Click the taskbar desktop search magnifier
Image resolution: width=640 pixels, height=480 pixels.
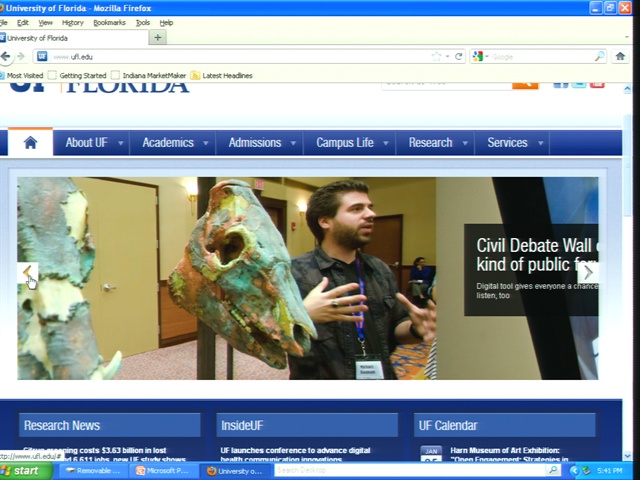click(x=553, y=470)
